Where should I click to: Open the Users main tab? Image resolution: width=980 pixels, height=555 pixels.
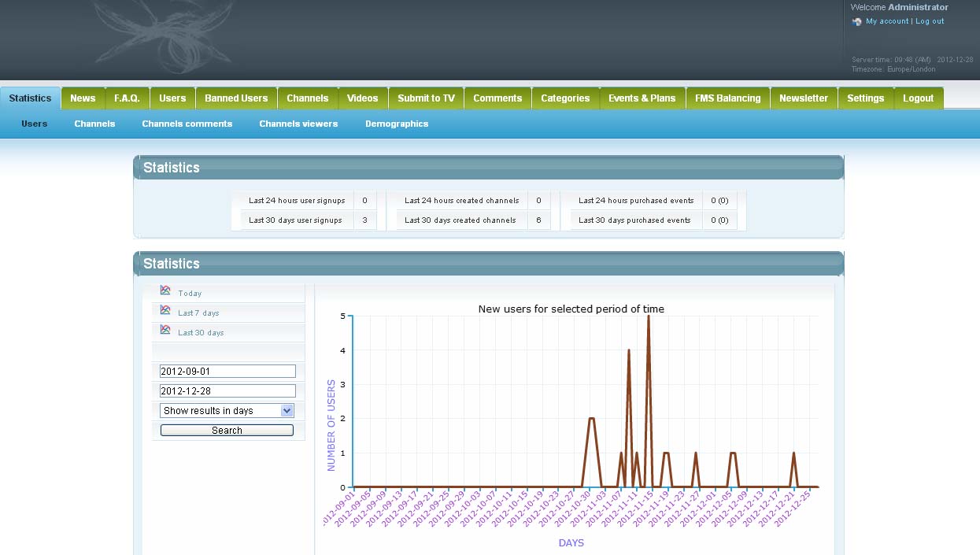[172, 98]
